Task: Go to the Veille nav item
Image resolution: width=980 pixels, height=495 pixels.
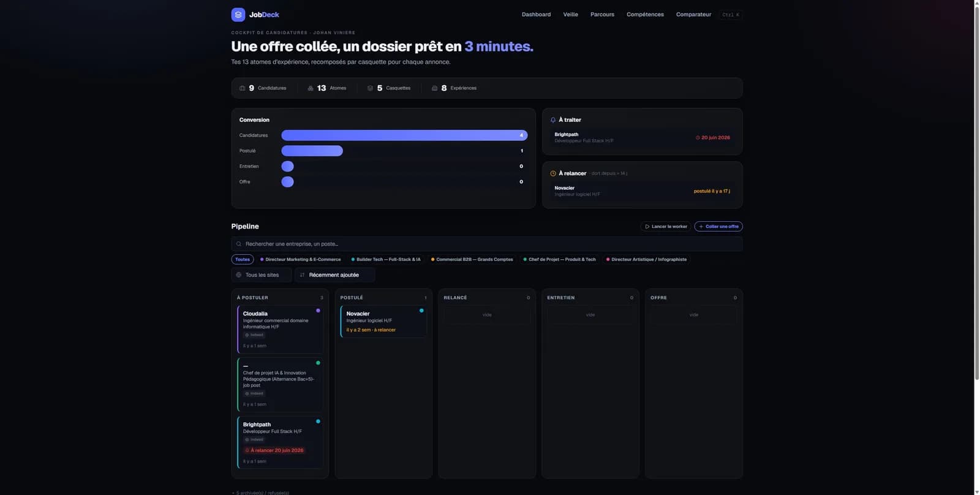Action: click(570, 15)
